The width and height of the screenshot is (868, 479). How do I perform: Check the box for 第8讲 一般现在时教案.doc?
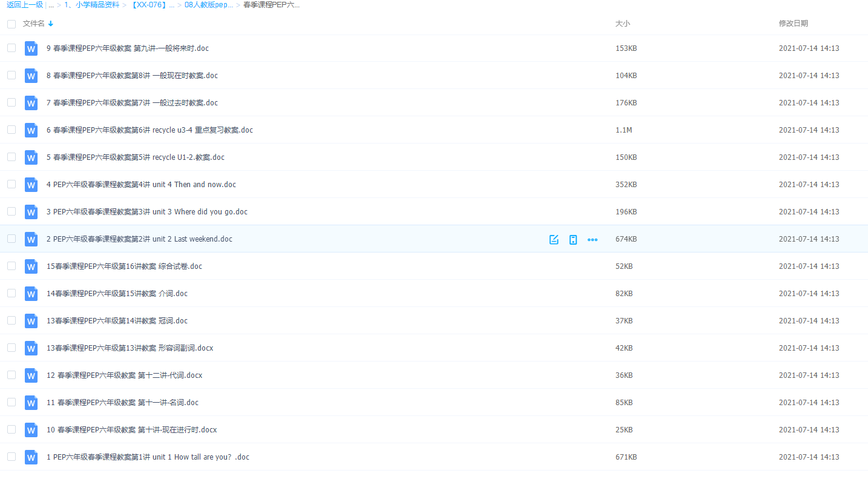coord(12,75)
